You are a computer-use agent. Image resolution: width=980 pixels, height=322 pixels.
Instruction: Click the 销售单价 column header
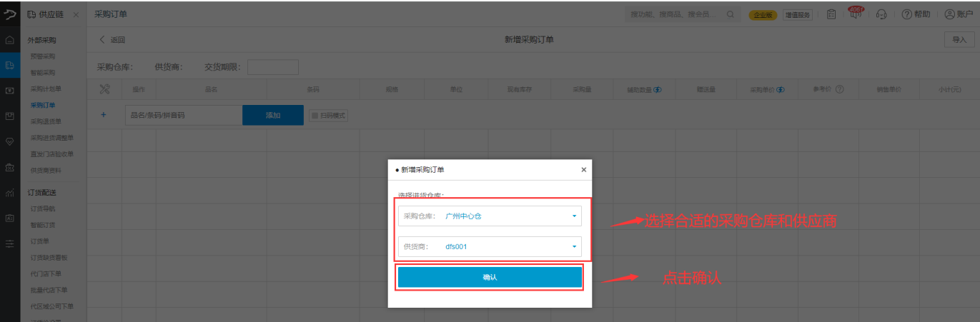[x=889, y=90]
